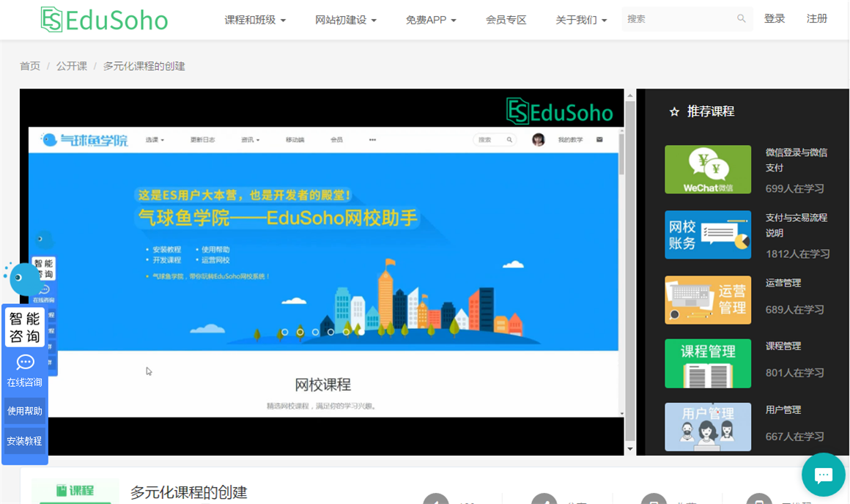Click the search magnifier icon
Image resolution: width=850 pixels, height=504 pixels.
pos(741,18)
